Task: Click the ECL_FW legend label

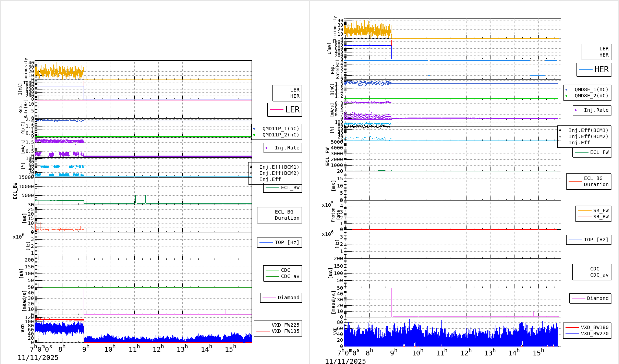Action: (599, 152)
